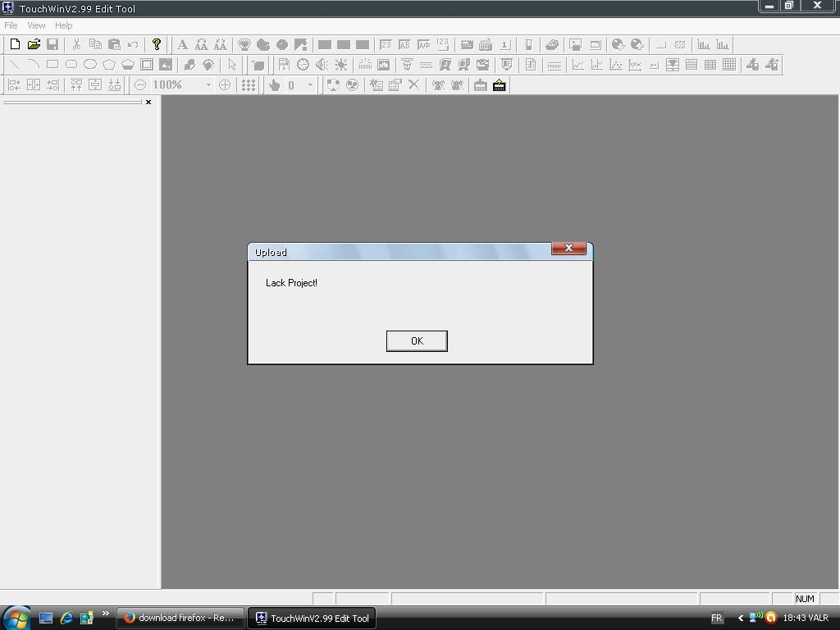Click the FR language indicator in the tray
Screen dimensions: 840x630
tap(716, 618)
